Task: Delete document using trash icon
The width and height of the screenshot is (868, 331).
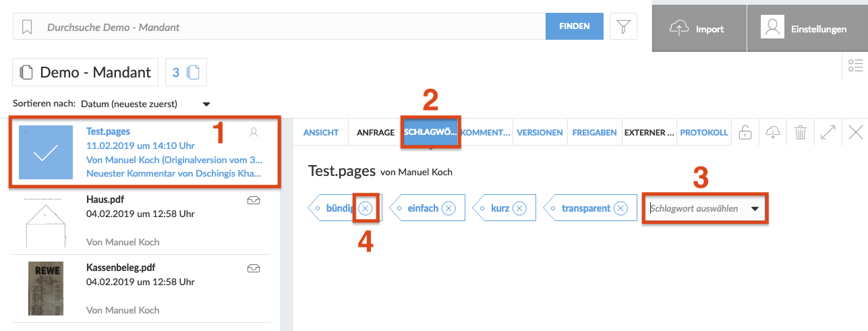Action: pos(801,132)
